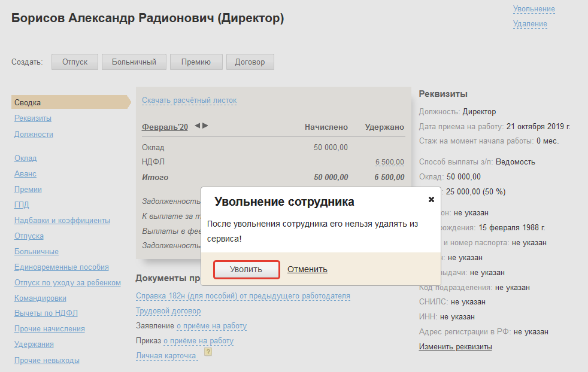The height and width of the screenshot is (372, 588).
Task: Open the Февраль'20 month selector
Action: (x=165, y=127)
